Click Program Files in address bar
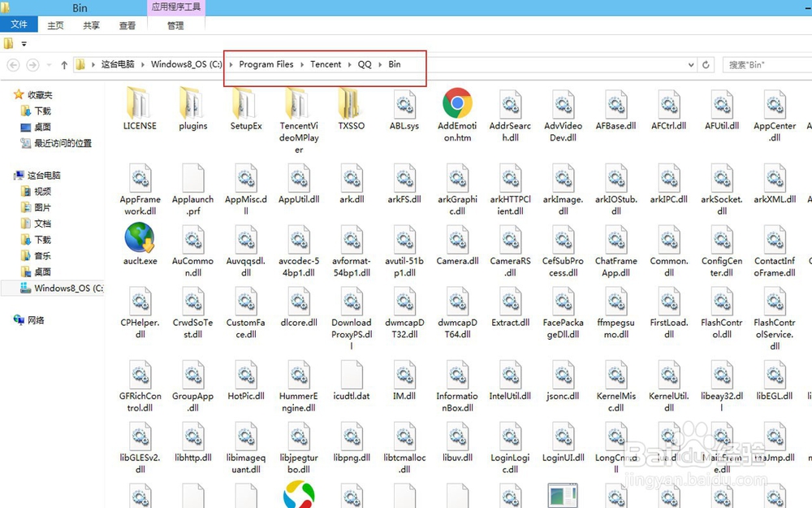This screenshot has width=812, height=508. pos(266,64)
